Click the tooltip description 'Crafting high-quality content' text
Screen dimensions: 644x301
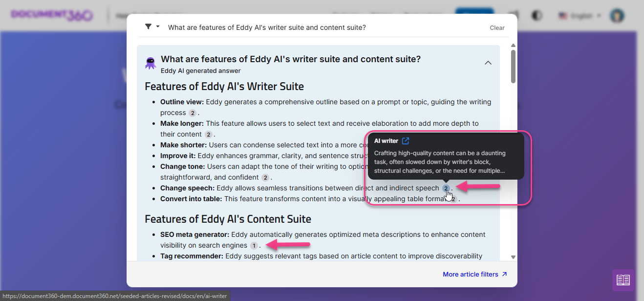click(440, 162)
